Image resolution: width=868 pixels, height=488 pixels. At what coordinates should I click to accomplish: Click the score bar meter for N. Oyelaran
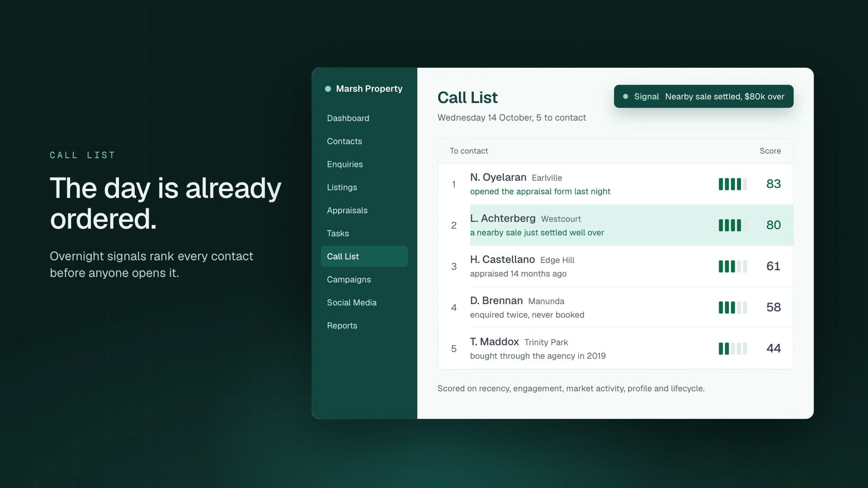[x=733, y=184]
